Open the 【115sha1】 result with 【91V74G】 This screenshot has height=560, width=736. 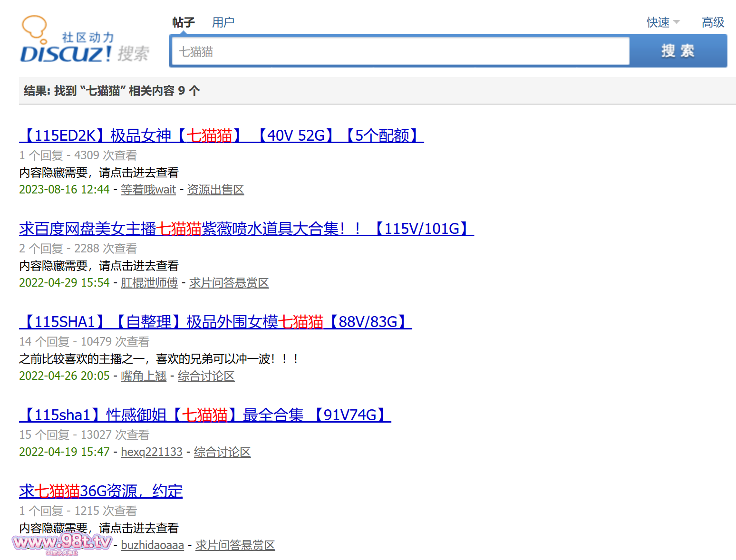205,415
